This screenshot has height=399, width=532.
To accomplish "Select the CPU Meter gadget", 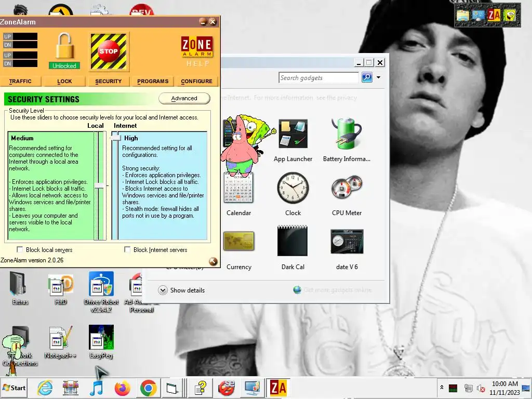I will click(x=347, y=195).
